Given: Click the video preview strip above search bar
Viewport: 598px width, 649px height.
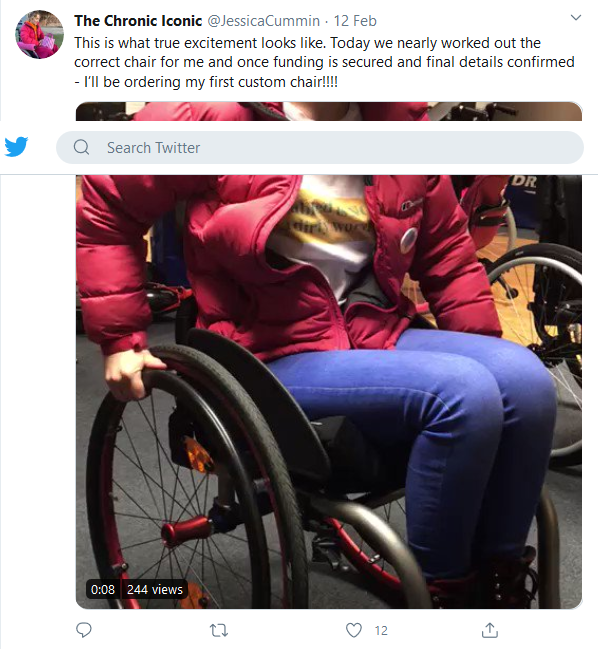Looking at the screenshot, I should (x=329, y=111).
